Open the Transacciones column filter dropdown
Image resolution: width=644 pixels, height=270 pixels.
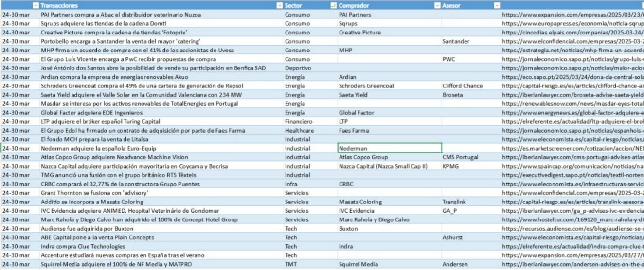click(x=279, y=5)
